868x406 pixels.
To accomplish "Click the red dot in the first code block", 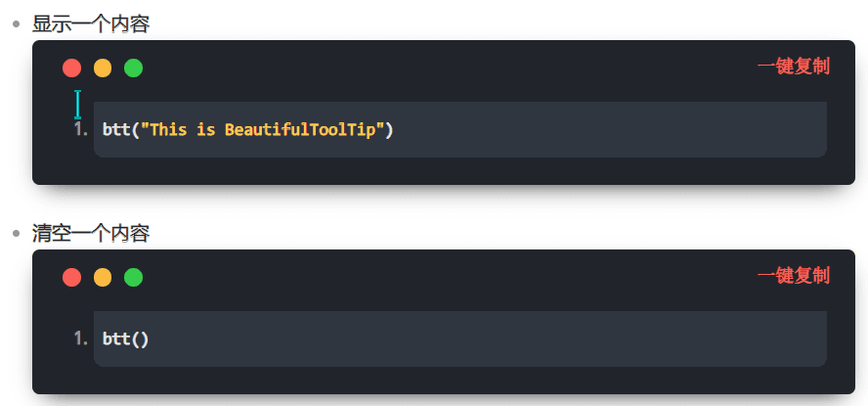I will point(71,68).
